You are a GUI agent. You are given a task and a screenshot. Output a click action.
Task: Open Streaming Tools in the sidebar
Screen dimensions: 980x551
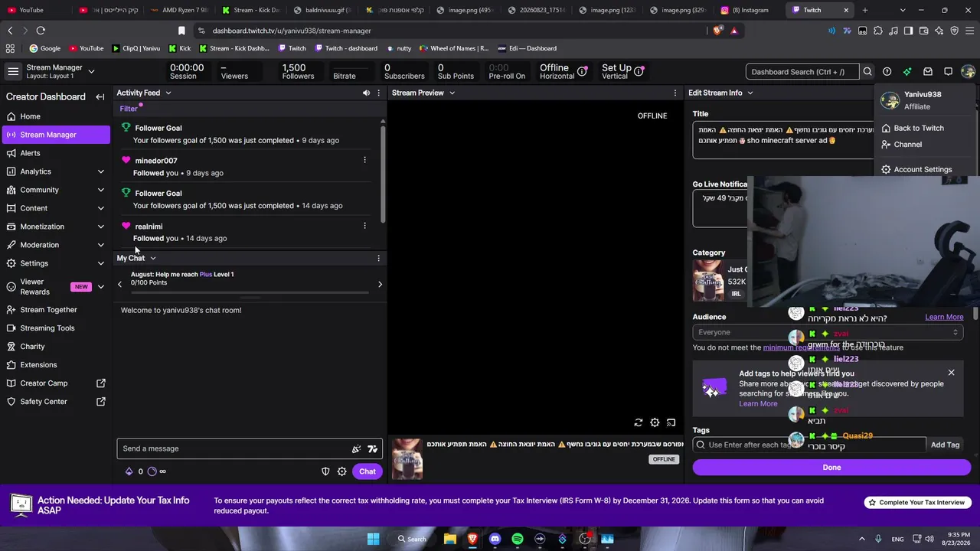[x=55, y=328]
